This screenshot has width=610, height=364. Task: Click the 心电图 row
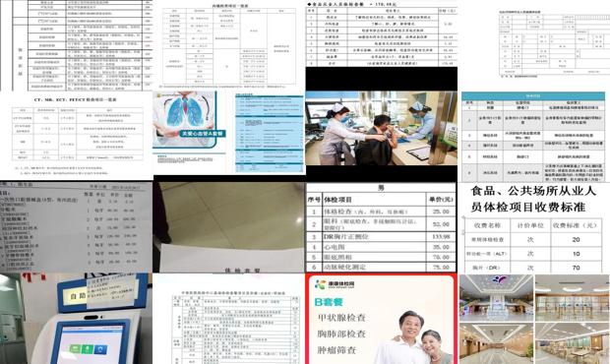(381, 247)
